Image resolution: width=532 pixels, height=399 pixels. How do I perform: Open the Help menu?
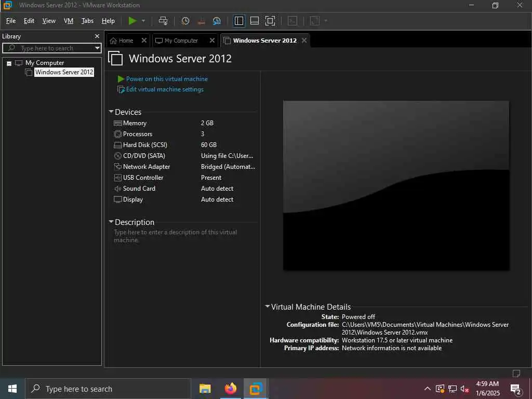click(x=108, y=21)
